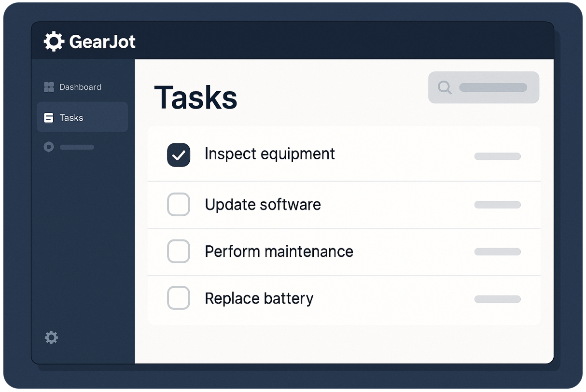
Task: Click the magnifying glass search icon
Action: [445, 87]
